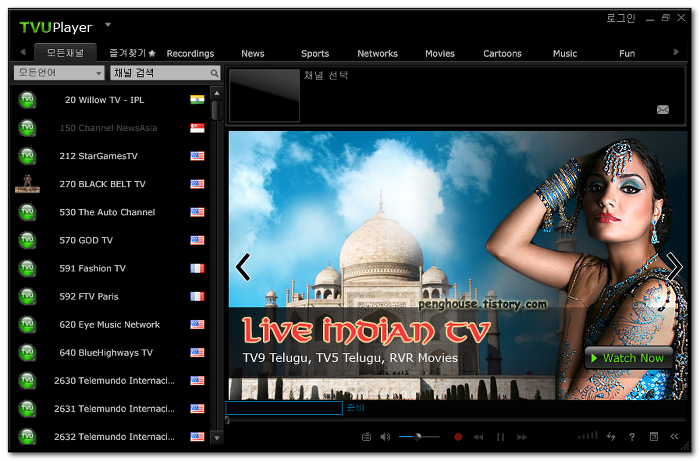The width and height of the screenshot is (700, 461).
Task: Select channel 592 FTV Paris
Action: [x=112, y=297]
